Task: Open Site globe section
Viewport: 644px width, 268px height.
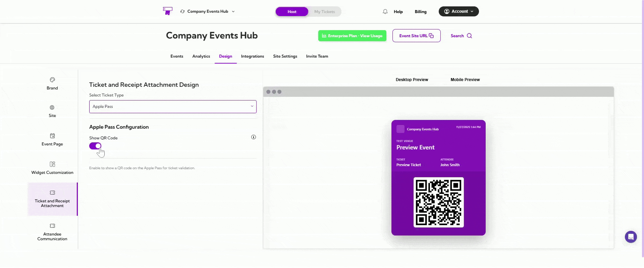Action: point(52,111)
